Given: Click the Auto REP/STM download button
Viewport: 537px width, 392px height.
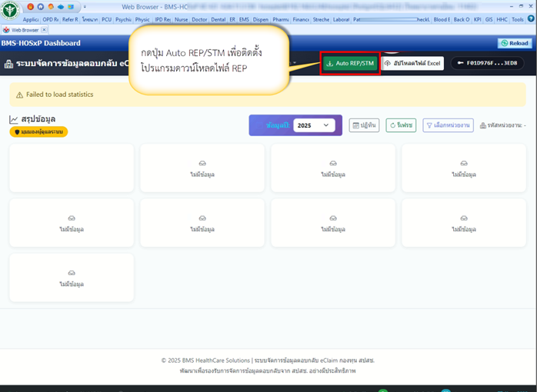Looking at the screenshot, I should [350, 63].
